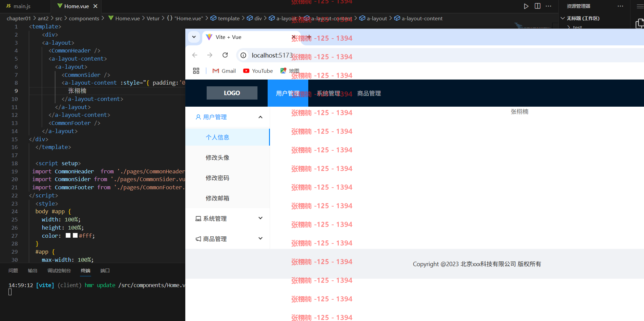Click the chapter01 breadcrumb
The image size is (644, 321).
click(x=19, y=18)
